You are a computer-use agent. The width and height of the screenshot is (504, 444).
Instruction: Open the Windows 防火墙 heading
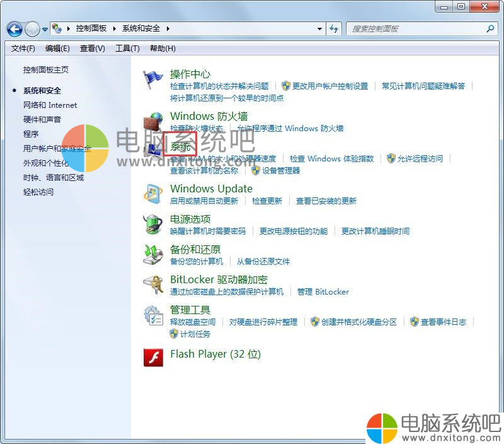(x=209, y=116)
